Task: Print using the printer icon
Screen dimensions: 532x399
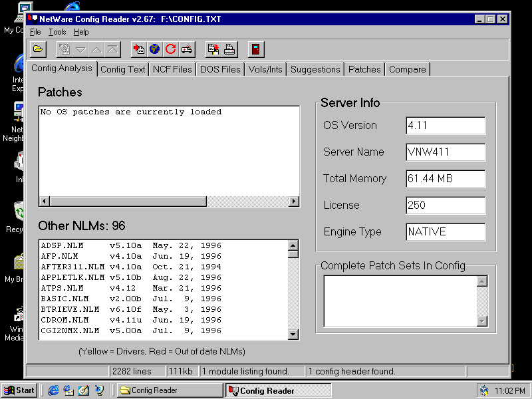Action: [x=229, y=49]
